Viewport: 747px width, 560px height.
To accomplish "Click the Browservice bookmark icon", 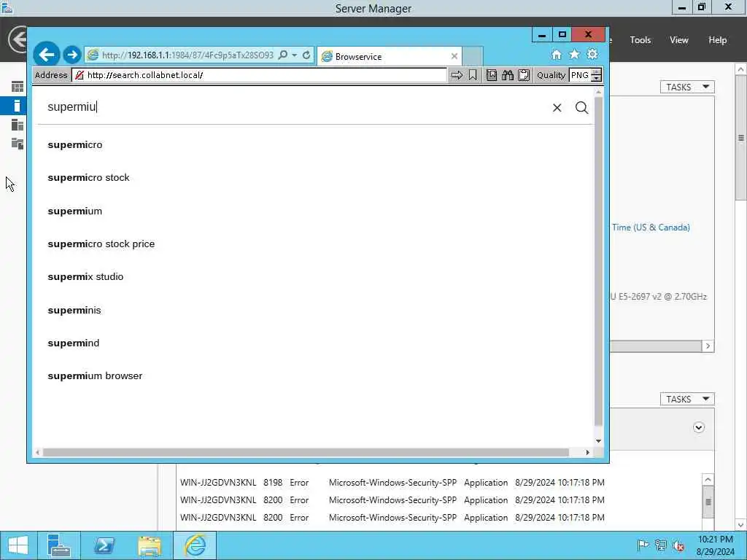I will pos(473,75).
